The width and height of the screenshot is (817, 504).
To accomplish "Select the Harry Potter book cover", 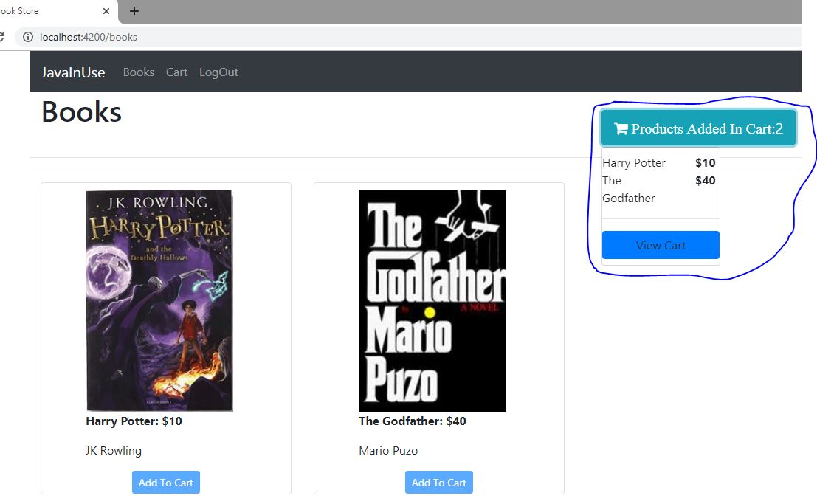I will coord(159,301).
